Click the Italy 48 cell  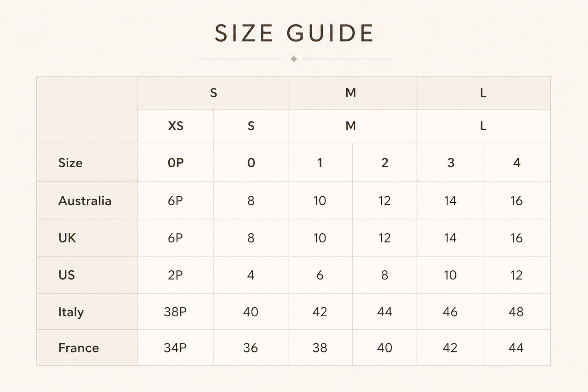[517, 312]
